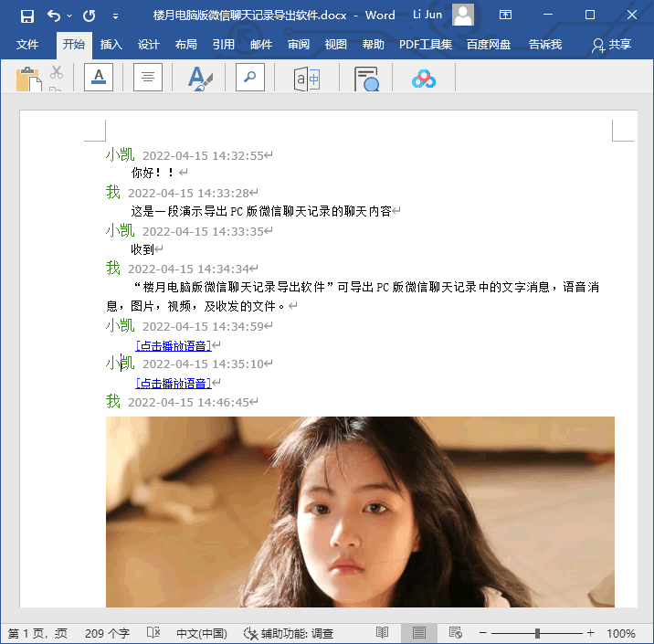The image size is (654, 644).
Task: Switch to Web Layout view
Action: point(455,633)
